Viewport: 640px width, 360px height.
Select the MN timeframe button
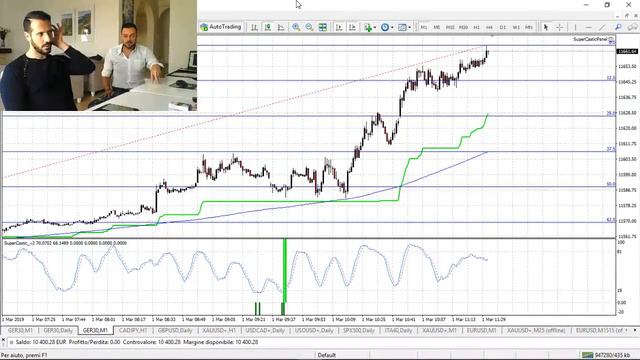pyautogui.click(x=529, y=27)
